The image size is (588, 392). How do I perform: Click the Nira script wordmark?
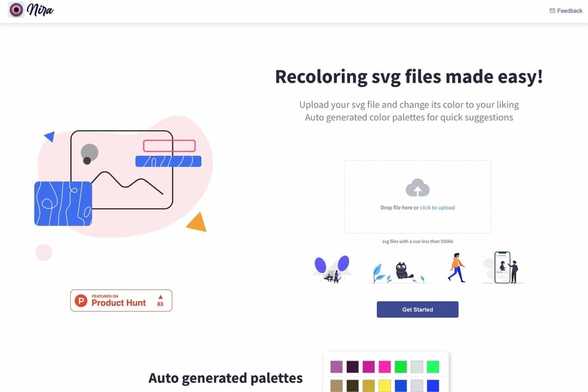tap(40, 10)
